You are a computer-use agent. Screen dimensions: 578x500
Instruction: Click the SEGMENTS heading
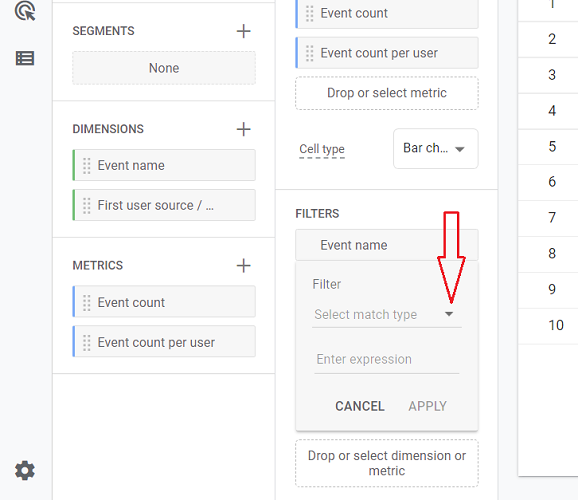point(103,31)
